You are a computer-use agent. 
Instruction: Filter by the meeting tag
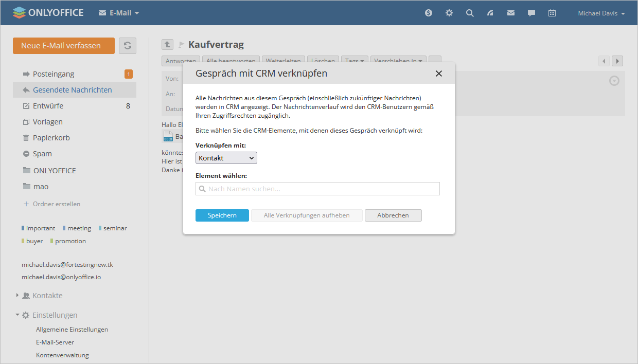[x=77, y=228]
